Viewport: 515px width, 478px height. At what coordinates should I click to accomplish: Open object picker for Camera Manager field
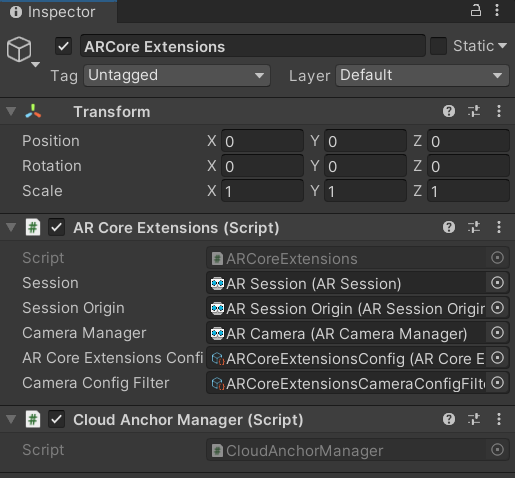tap(497, 333)
